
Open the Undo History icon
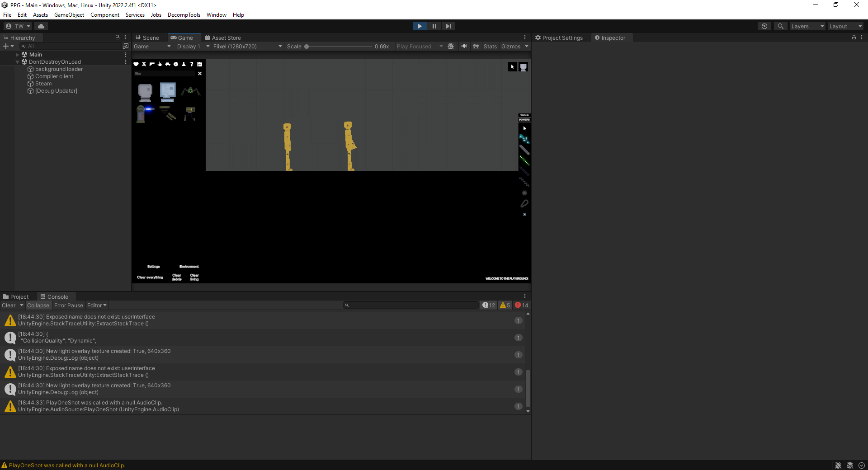(764, 26)
